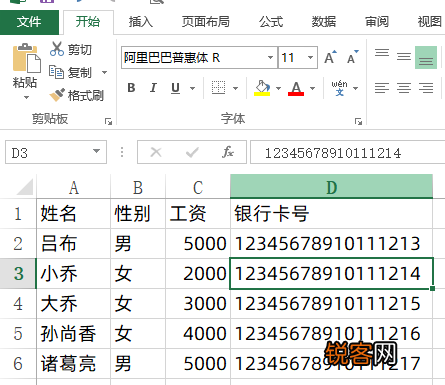
Task: Select column C header
Action: [x=198, y=187]
